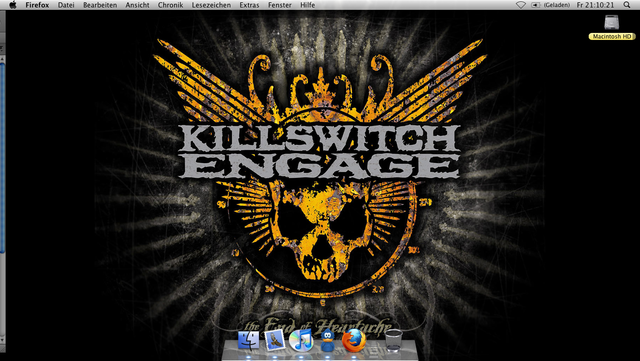Click the clock showing Fr 21:10:21

[595, 5]
